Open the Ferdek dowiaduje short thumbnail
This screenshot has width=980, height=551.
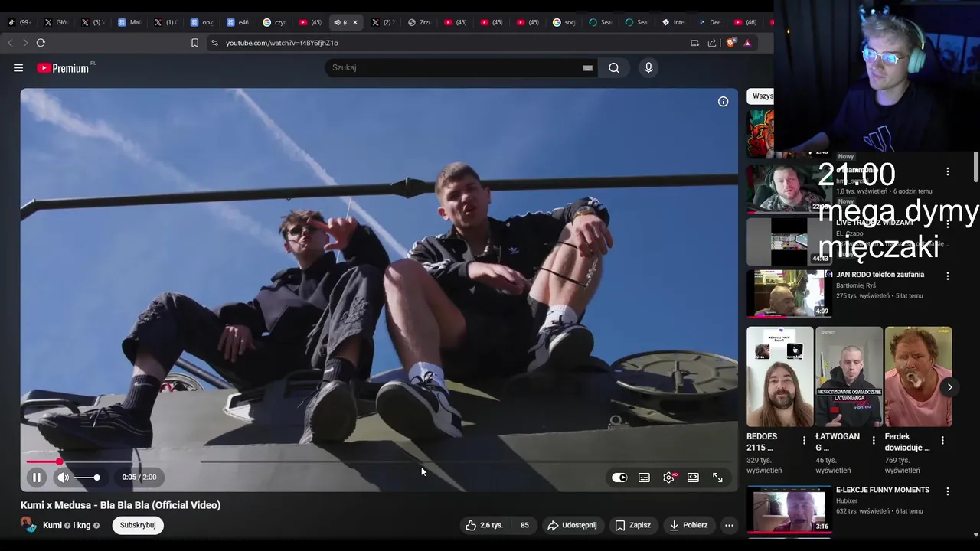pyautogui.click(x=918, y=377)
